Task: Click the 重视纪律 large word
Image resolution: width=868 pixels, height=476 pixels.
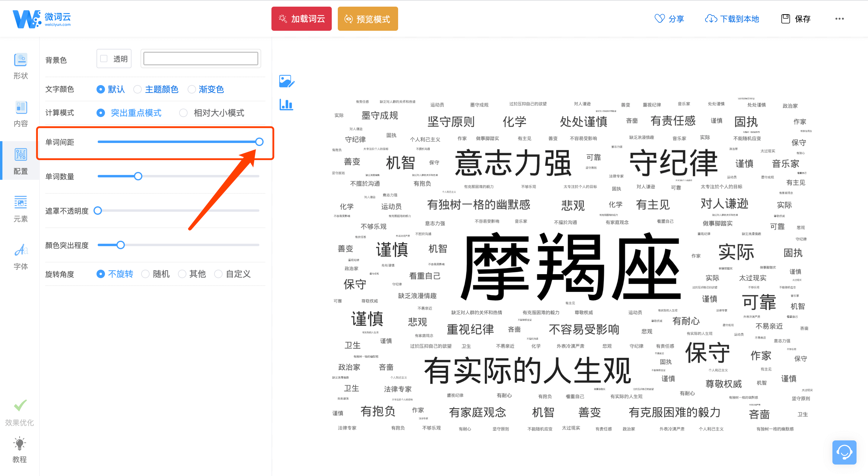Action: pos(470,329)
